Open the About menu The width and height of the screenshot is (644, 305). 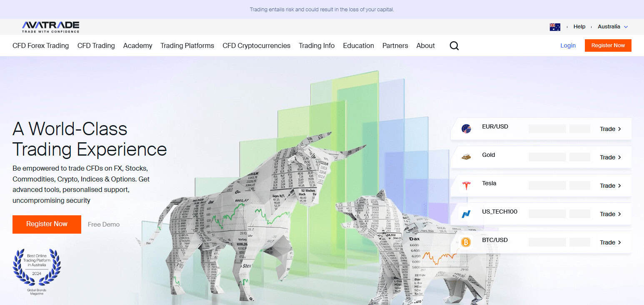[426, 46]
